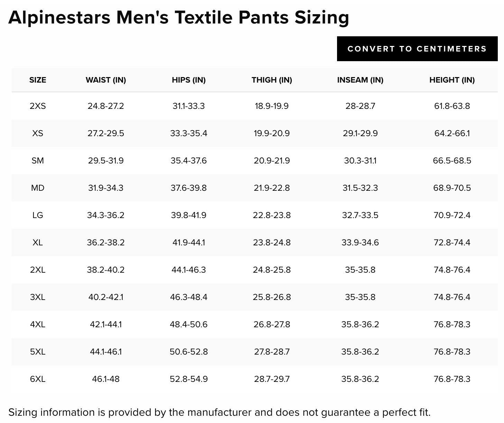Click the SM hips value 35.4-37.6
The width and height of the screenshot is (504, 423).
point(189,160)
